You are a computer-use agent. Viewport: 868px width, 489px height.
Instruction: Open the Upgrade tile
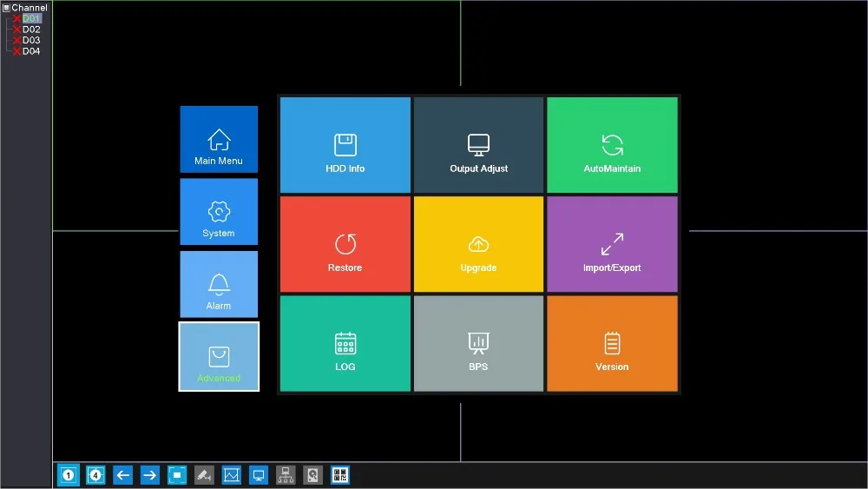click(x=478, y=244)
